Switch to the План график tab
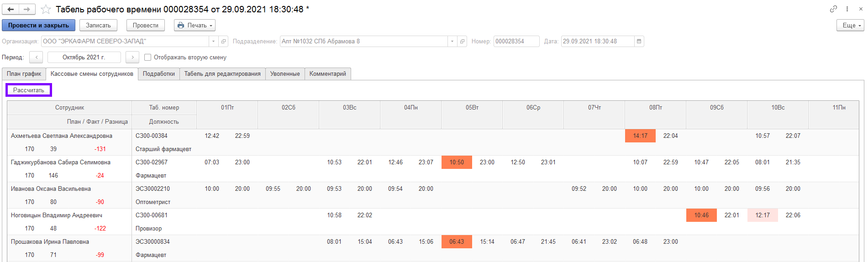This screenshot has width=868, height=262. (x=24, y=74)
